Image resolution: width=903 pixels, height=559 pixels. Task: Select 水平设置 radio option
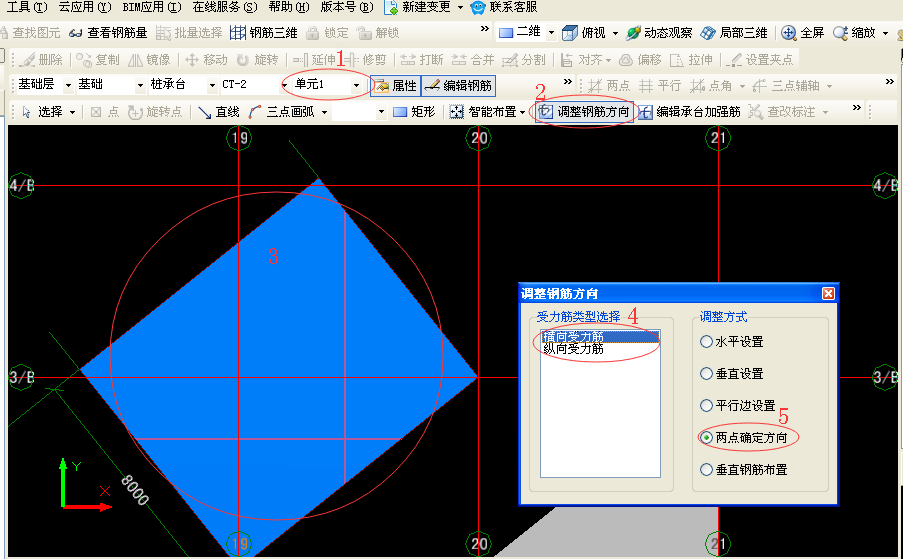pos(706,341)
